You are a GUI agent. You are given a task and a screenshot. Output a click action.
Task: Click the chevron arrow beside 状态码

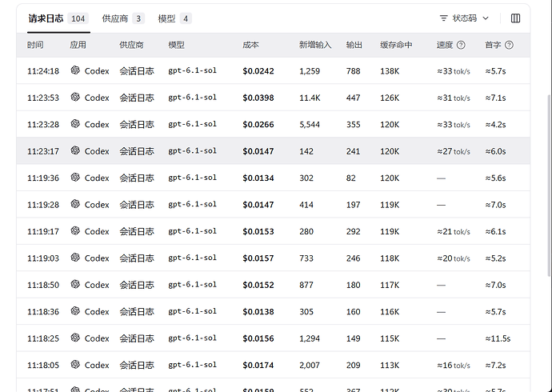click(486, 18)
